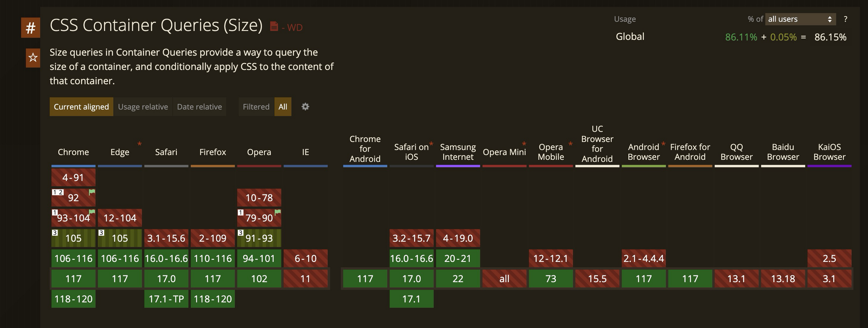Select UC Browser 15.5 cell
The image size is (868, 328).
(597, 279)
